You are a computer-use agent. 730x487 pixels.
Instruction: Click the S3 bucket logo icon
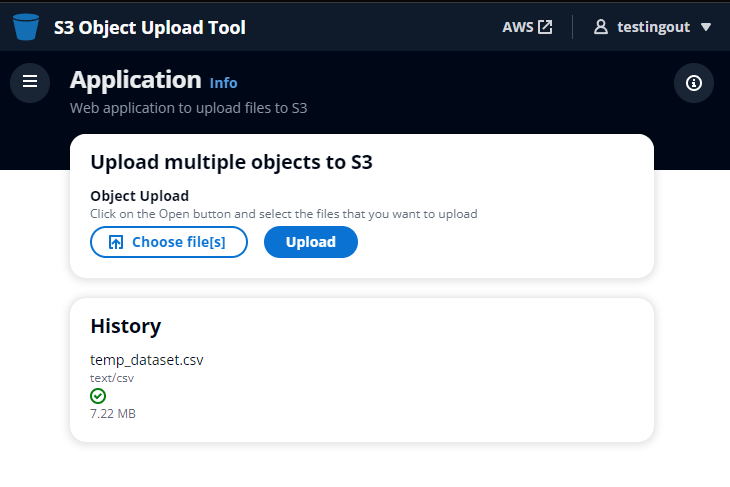coord(27,27)
